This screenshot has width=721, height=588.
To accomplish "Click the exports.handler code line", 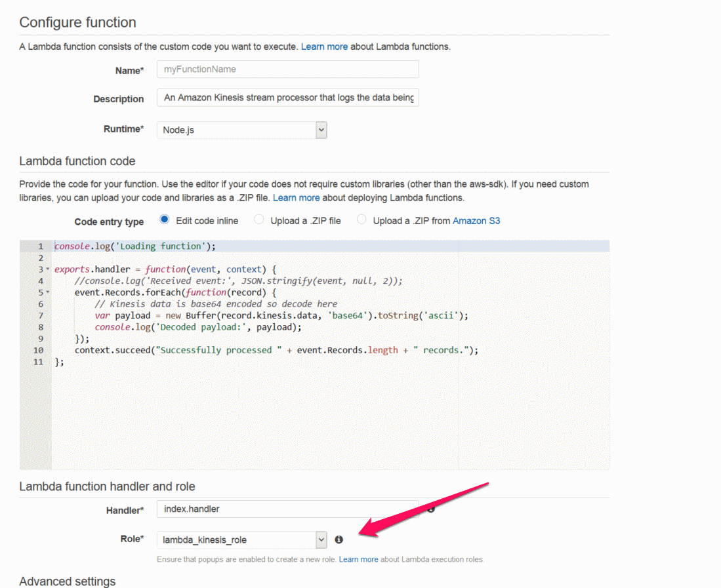I will pyautogui.click(x=165, y=269).
